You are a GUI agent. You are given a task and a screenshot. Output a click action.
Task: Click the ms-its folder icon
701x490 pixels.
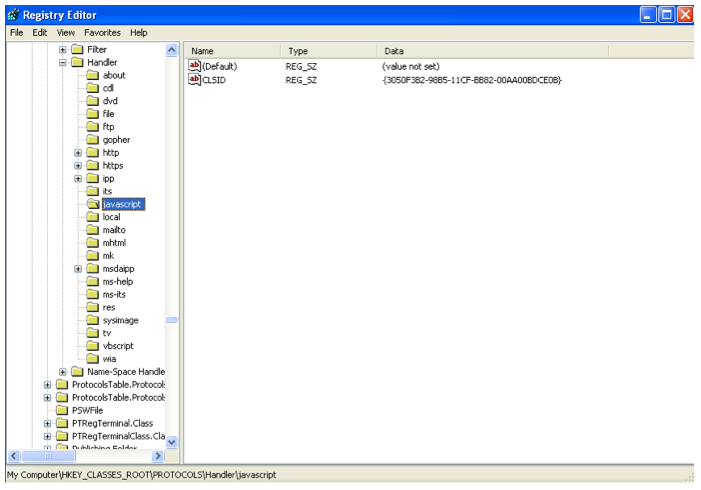click(x=93, y=295)
